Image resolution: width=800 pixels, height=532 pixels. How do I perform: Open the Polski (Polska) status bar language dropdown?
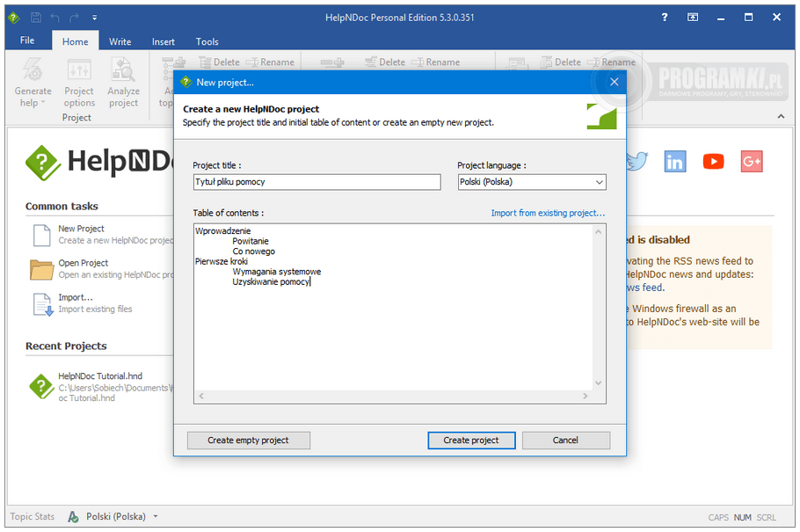coord(121,517)
